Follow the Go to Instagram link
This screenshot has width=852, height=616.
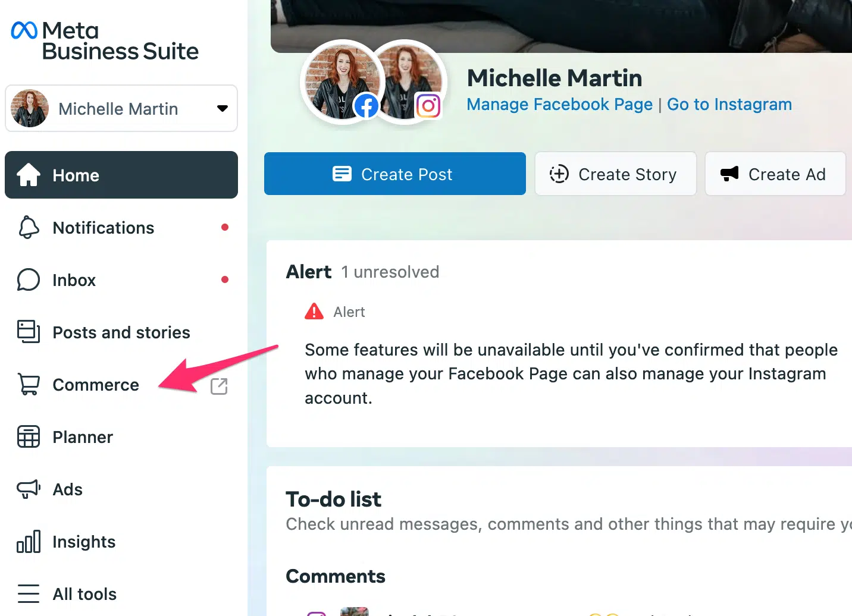(x=729, y=105)
